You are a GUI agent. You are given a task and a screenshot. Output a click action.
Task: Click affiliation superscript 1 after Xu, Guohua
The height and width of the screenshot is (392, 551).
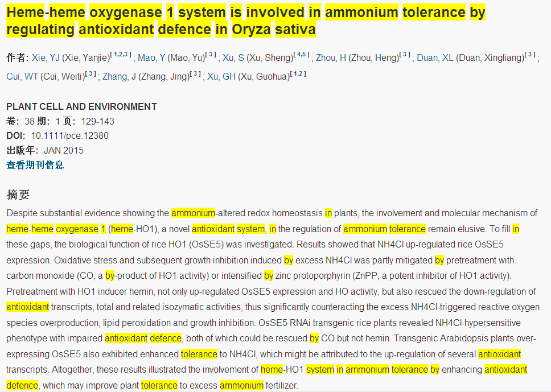click(296, 73)
